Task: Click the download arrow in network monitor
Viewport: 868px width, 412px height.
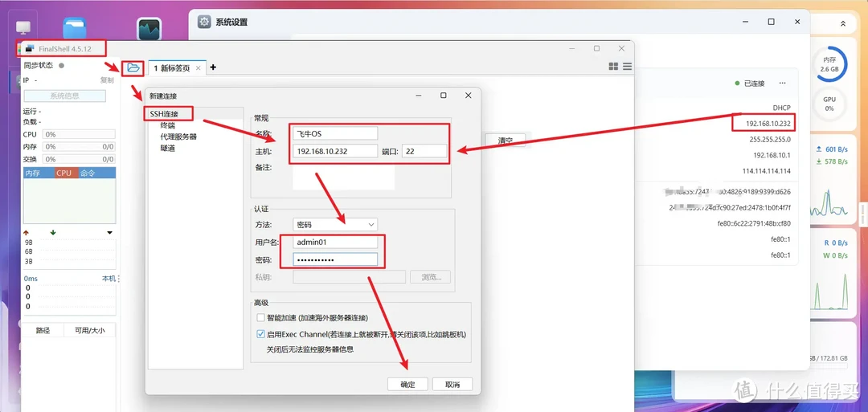Action: click(52, 233)
